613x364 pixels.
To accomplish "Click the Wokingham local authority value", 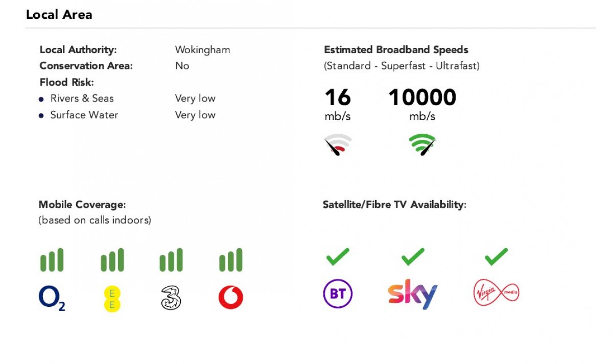I will point(202,50).
